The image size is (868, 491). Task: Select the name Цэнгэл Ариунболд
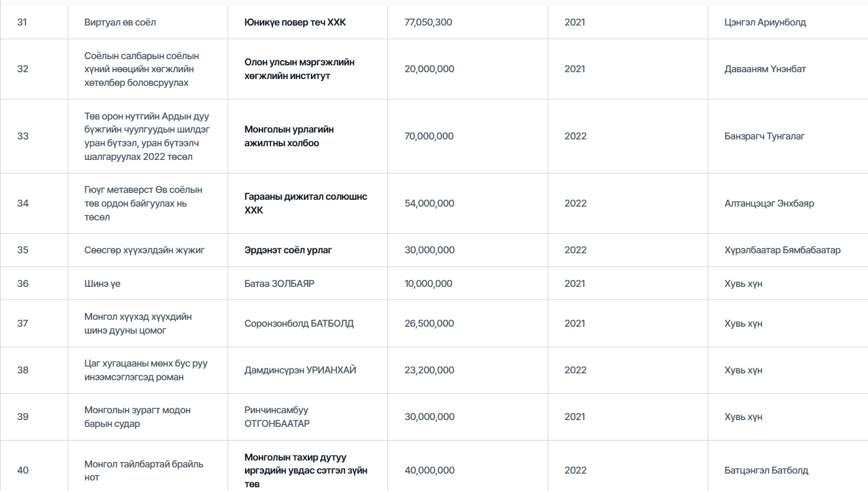[x=765, y=22]
